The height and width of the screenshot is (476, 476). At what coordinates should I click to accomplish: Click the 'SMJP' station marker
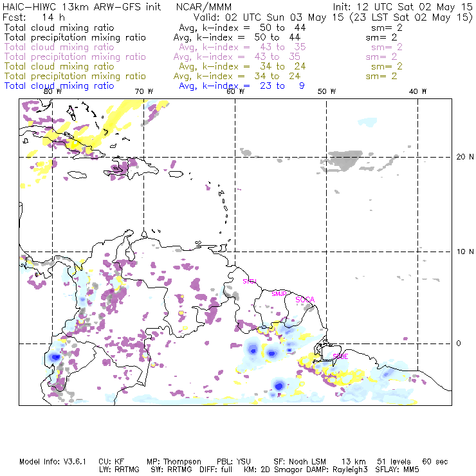279,294
